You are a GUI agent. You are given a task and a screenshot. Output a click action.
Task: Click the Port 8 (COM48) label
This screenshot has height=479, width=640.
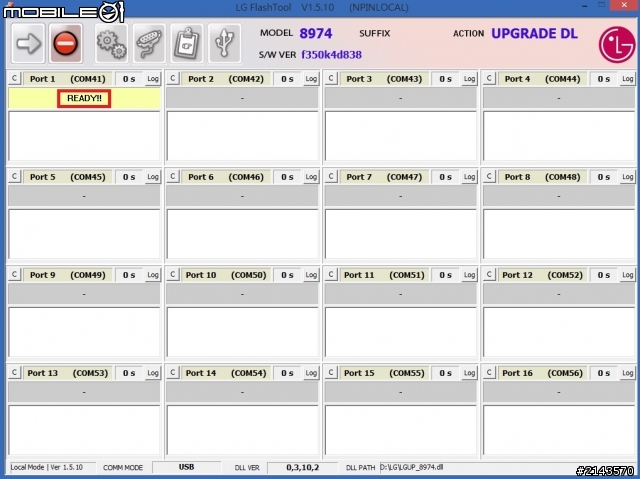click(x=542, y=177)
